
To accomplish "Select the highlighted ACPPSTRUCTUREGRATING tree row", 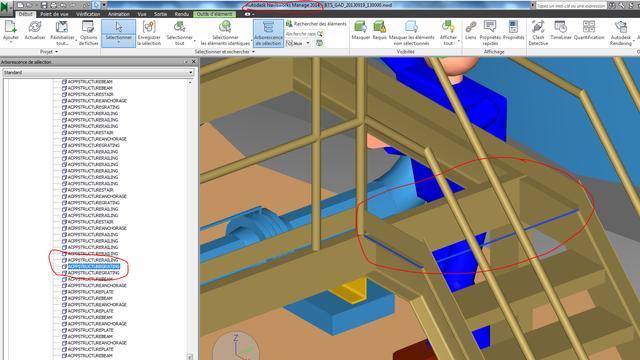I will click(94, 266).
